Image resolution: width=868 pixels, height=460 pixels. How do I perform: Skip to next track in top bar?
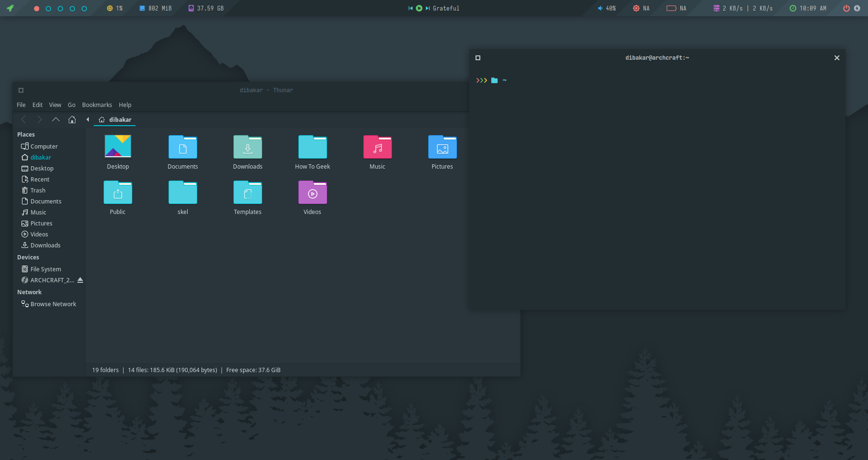428,8
